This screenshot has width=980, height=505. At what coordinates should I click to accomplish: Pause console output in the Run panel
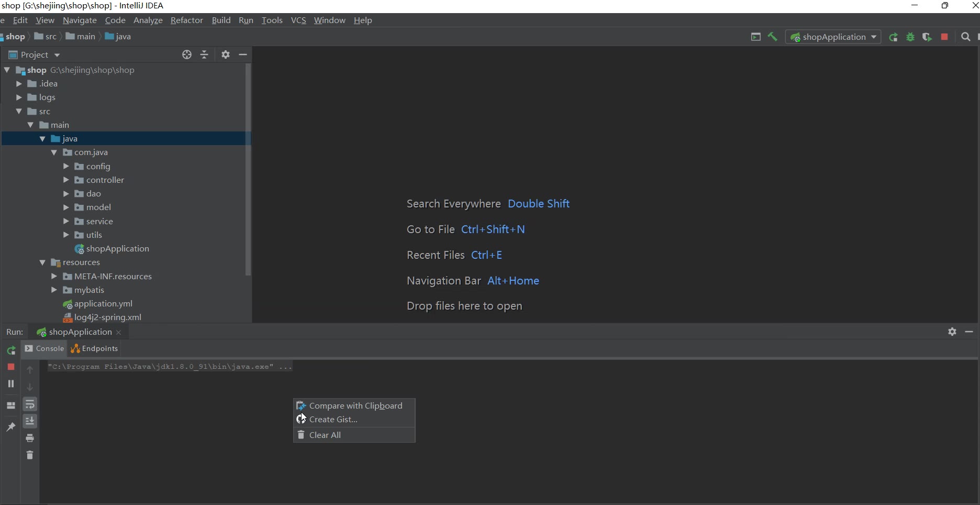pos(11,383)
